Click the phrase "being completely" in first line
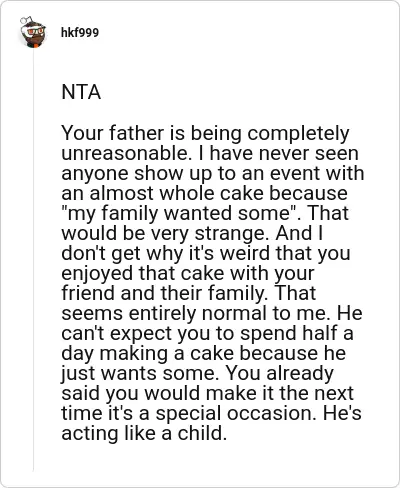Viewport: 400px width, 488px height. click(x=269, y=133)
